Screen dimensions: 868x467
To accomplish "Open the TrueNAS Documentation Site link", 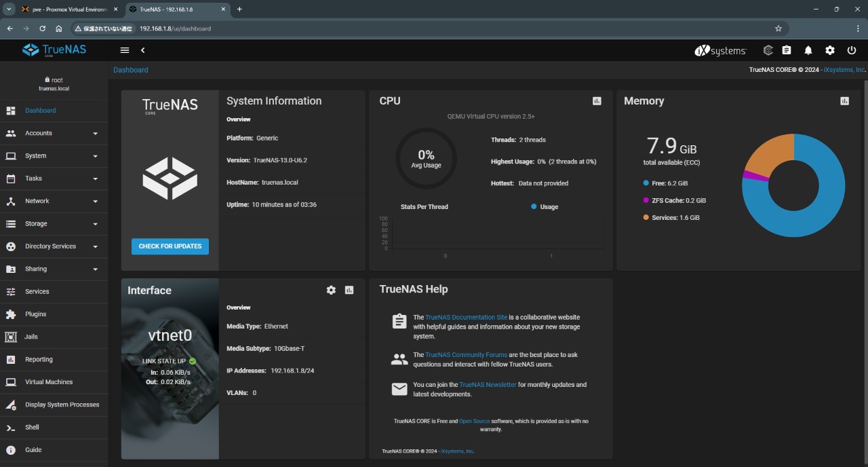I will pos(466,317).
